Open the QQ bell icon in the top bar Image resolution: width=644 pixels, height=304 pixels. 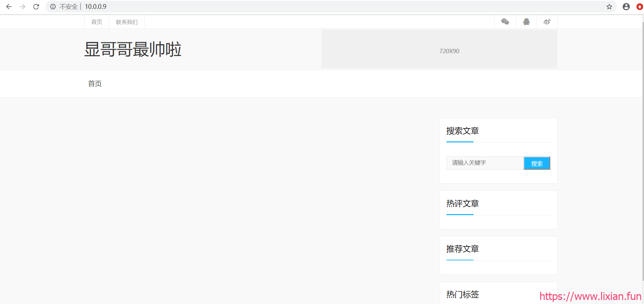pyautogui.click(x=526, y=22)
